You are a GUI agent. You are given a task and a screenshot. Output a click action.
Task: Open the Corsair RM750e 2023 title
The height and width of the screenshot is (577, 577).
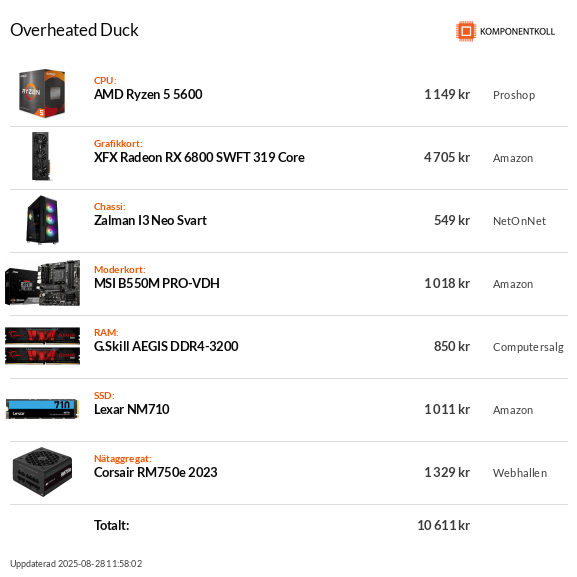156,472
